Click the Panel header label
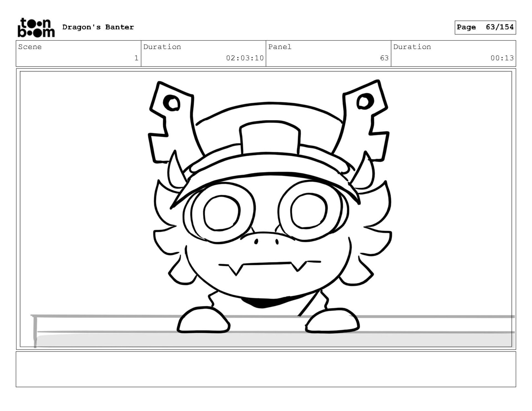 tap(280, 47)
